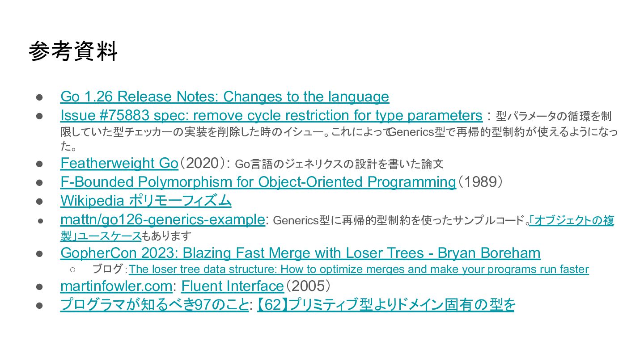This screenshot has width=644, height=362.
Task: Visit the Wikipedia ポリモーフィズム link
Action: pyautogui.click(x=146, y=201)
